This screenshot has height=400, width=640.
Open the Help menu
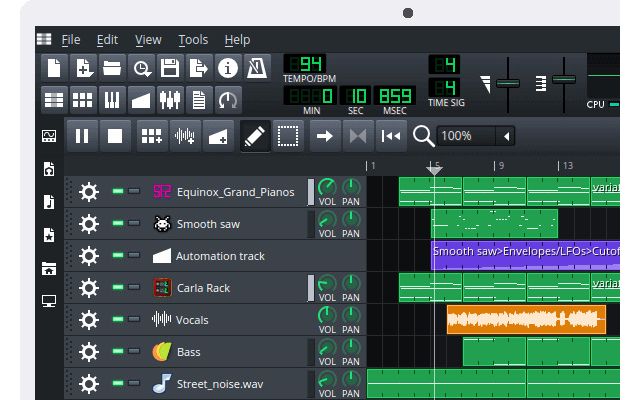[237, 40]
